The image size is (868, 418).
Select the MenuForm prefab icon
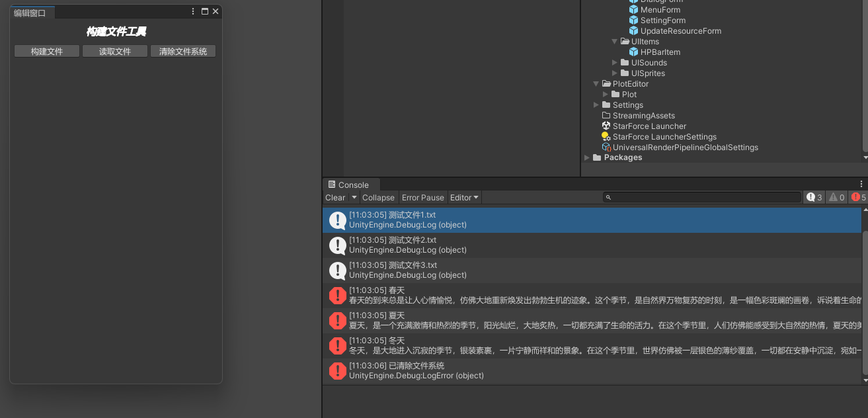[x=633, y=9]
